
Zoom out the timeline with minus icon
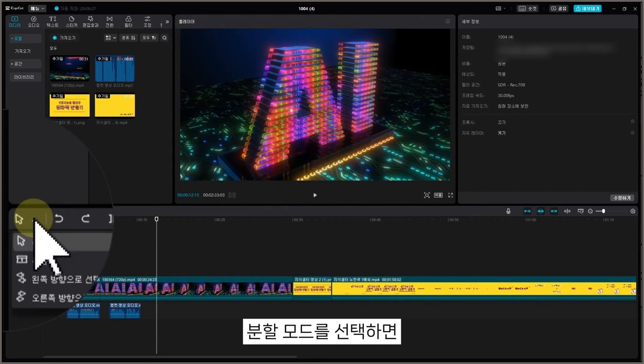click(x=590, y=211)
